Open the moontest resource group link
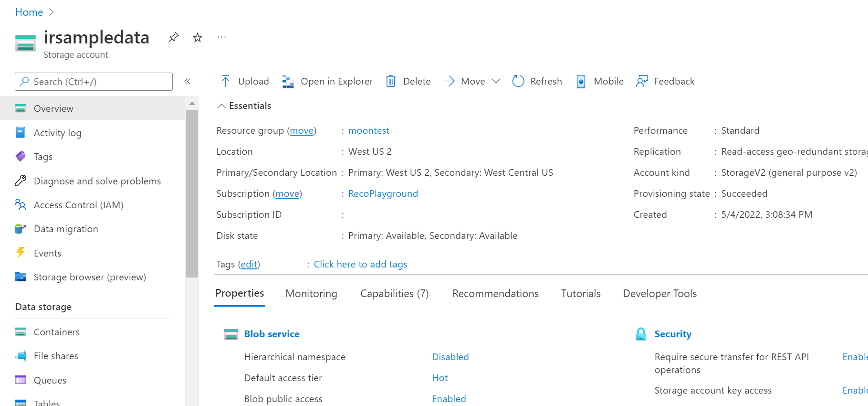This screenshot has height=406, width=868. 369,130
